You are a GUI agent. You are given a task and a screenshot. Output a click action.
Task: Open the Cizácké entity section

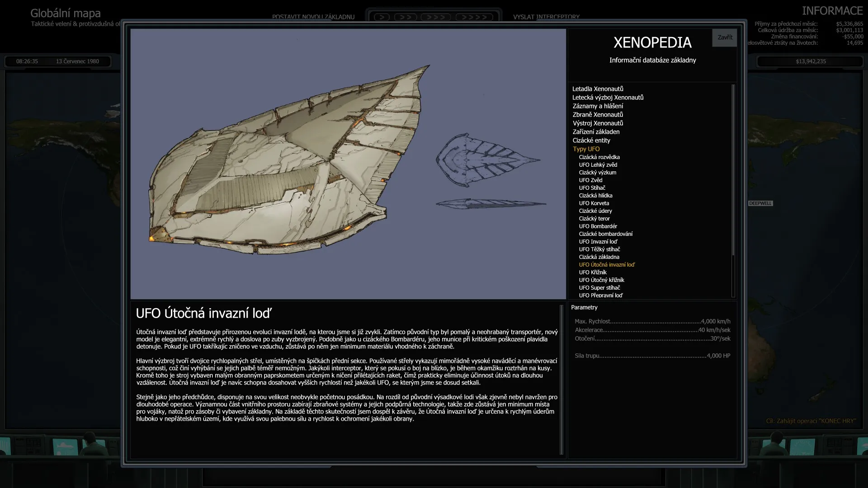point(592,140)
